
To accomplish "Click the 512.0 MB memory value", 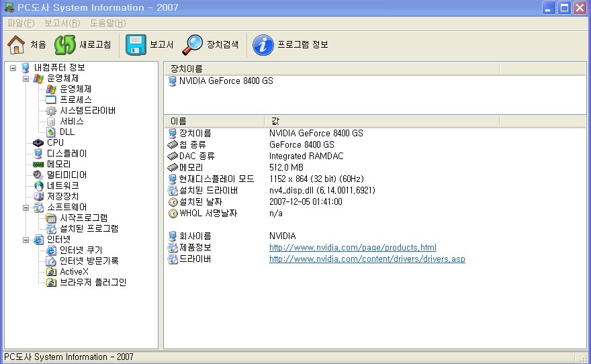I will point(286,168).
